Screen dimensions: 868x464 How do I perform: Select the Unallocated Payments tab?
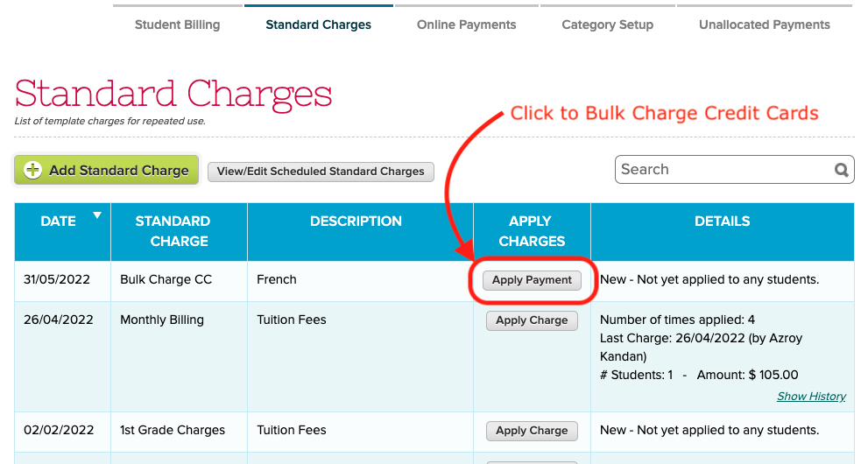click(x=765, y=25)
